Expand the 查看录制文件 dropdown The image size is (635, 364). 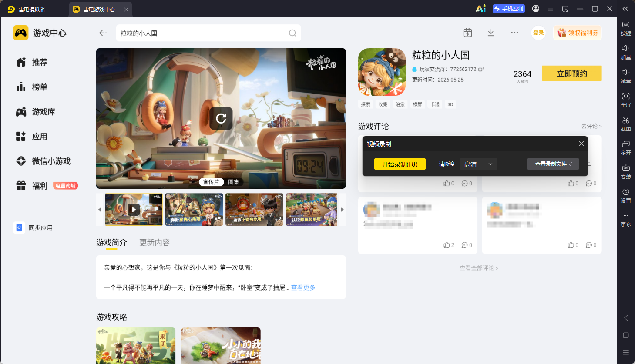553,164
